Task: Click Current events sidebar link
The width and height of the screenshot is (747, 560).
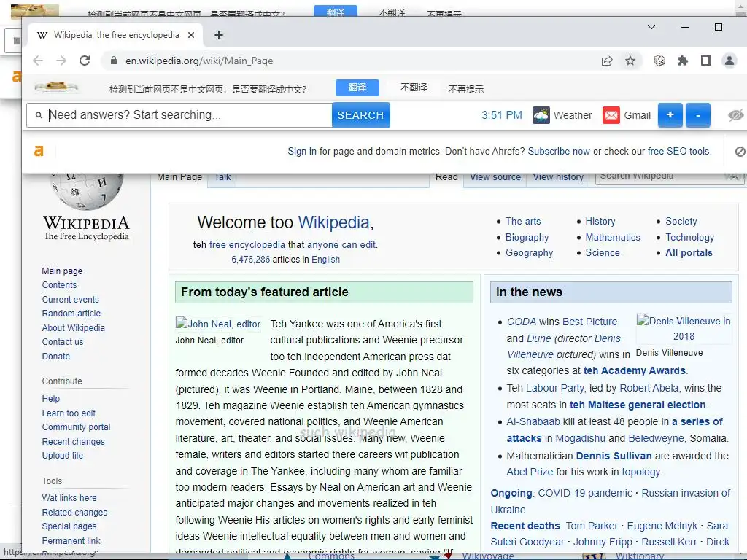Action: [71, 300]
